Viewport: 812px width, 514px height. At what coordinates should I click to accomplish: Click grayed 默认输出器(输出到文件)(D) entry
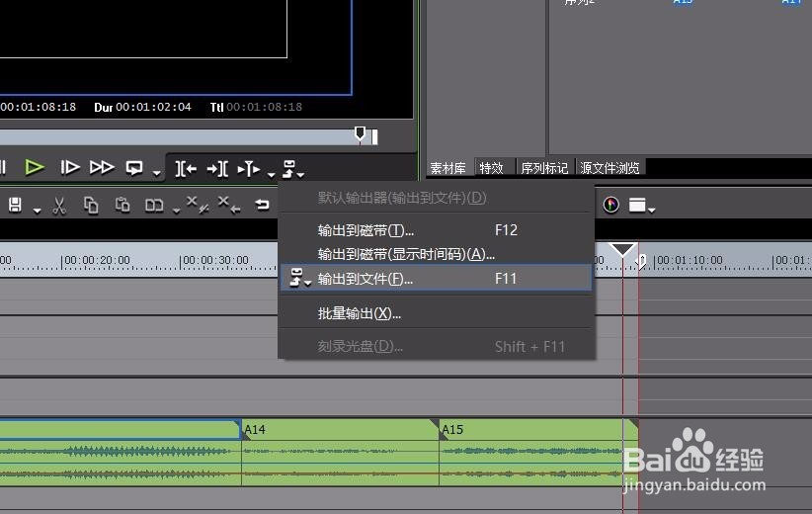436,198
